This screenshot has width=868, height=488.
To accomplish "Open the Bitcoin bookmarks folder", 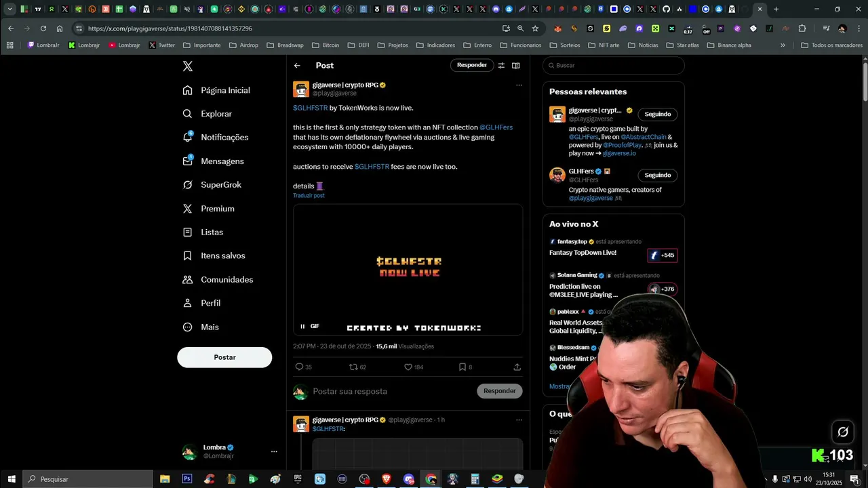I will [325, 45].
